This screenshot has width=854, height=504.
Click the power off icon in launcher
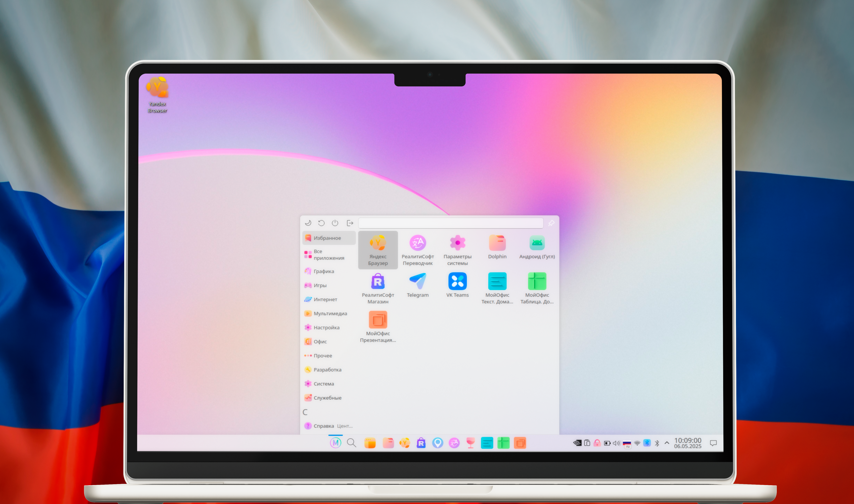point(335,223)
